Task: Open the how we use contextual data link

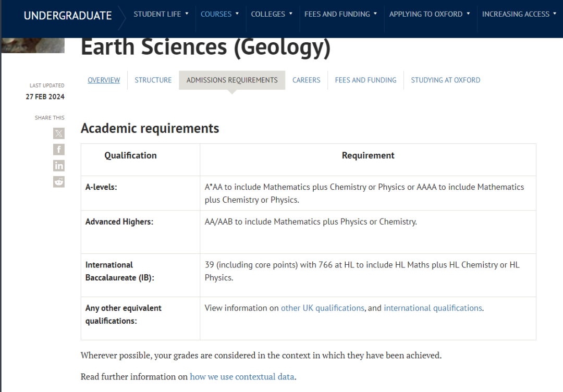Action: tap(242, 376)
